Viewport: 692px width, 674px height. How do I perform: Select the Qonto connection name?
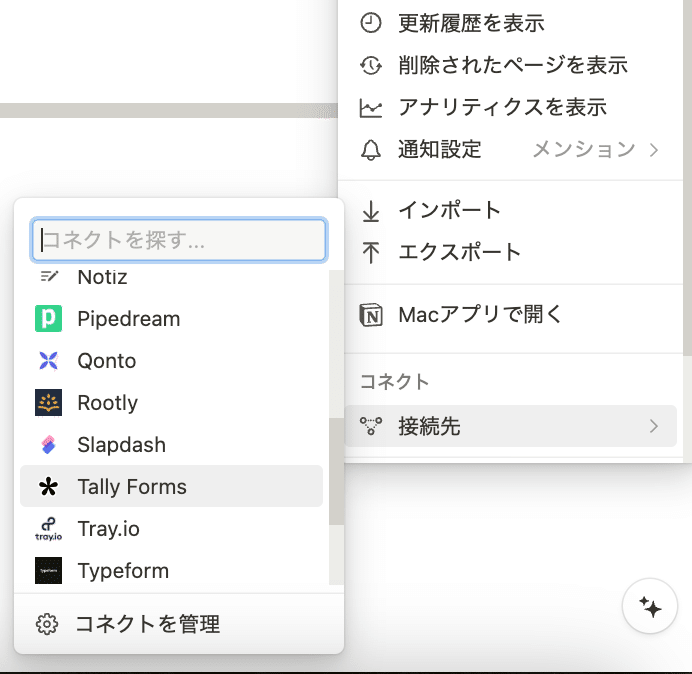pos(107,361)
